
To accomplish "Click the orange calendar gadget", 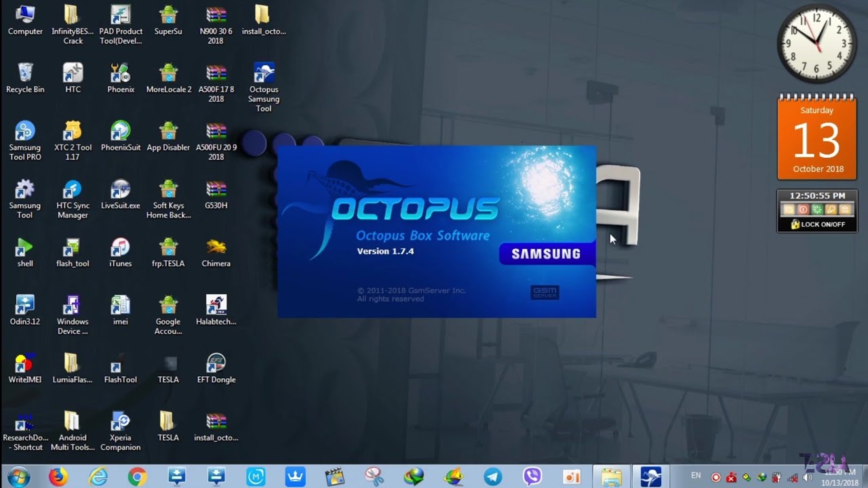I will coord(817,138).
